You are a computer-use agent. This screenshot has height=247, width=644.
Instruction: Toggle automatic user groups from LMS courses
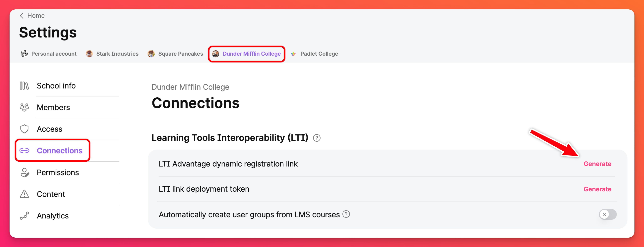point(607,214)
